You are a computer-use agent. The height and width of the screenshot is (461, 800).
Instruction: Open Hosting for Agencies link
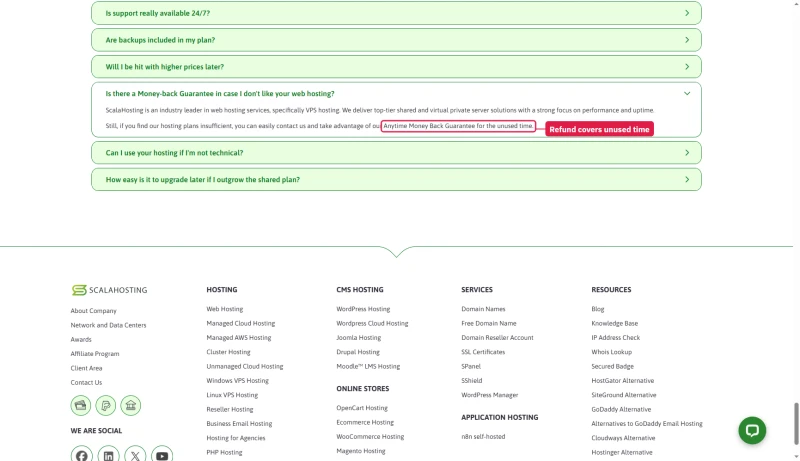(236, 438)
